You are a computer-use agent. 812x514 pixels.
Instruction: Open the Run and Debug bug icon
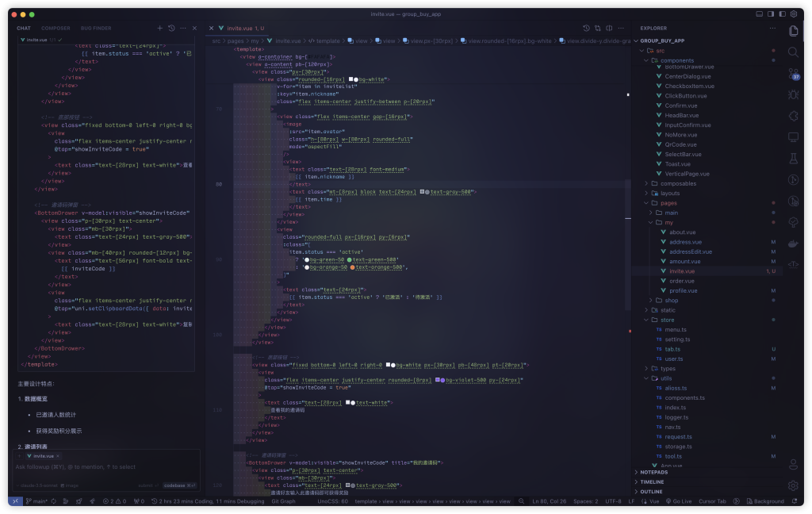(x=793, y=94)
